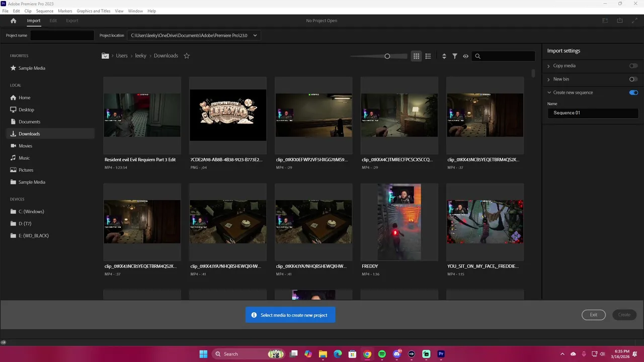
Task: Open the Edit menu
Action: click(x=17, y=11)
